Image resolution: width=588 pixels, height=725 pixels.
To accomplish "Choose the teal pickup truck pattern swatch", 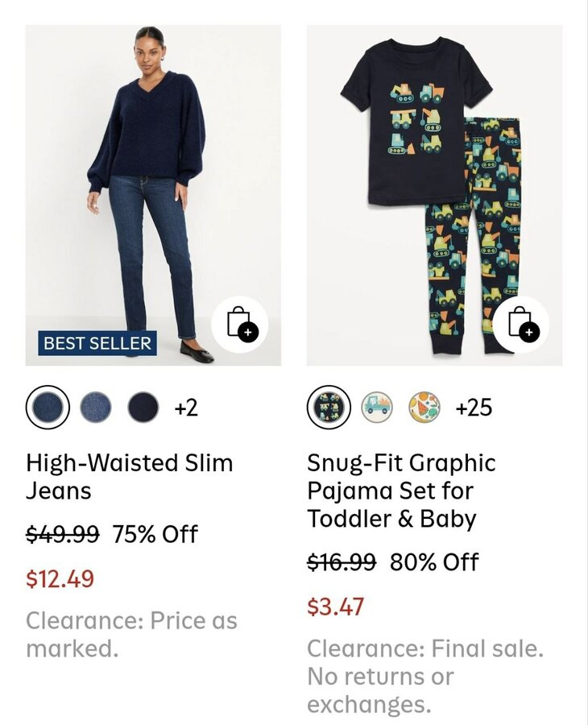I will 376,408.
